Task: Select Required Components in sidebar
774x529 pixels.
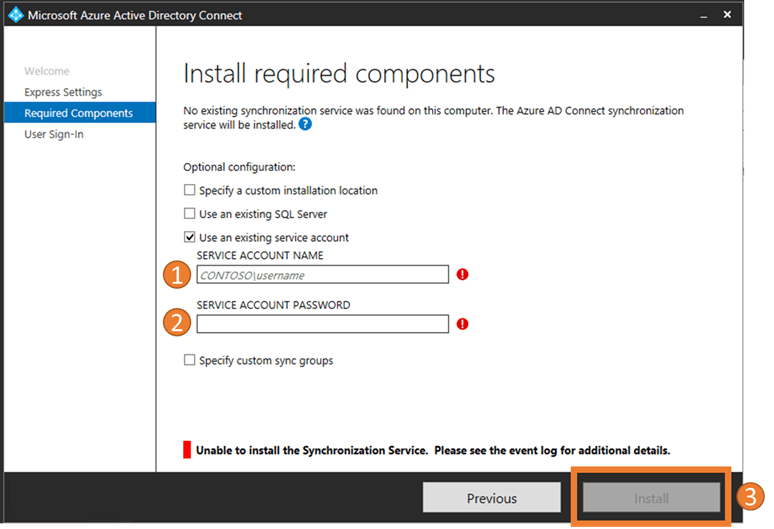Action: (80, 113)
